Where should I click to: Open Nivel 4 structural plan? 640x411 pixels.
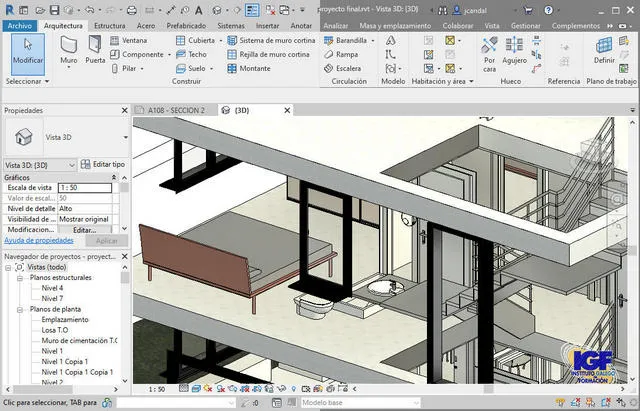(52, 288)
